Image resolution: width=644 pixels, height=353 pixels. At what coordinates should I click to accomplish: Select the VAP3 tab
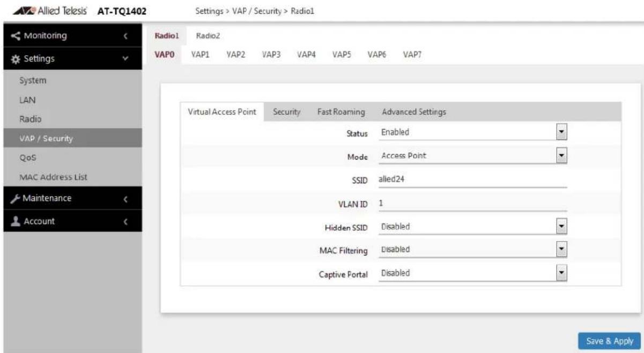coord(271,54)
